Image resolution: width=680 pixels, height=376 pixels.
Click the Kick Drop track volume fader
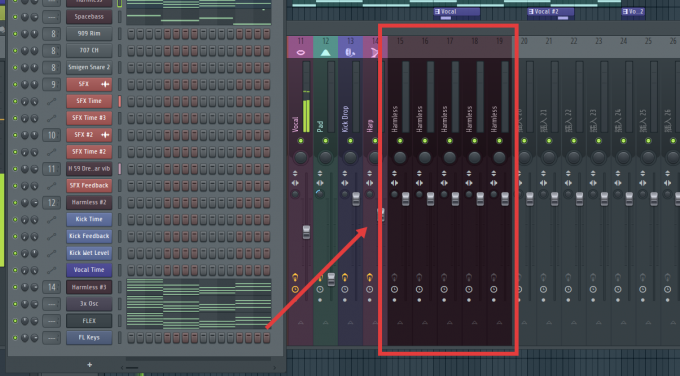(356, 199)
